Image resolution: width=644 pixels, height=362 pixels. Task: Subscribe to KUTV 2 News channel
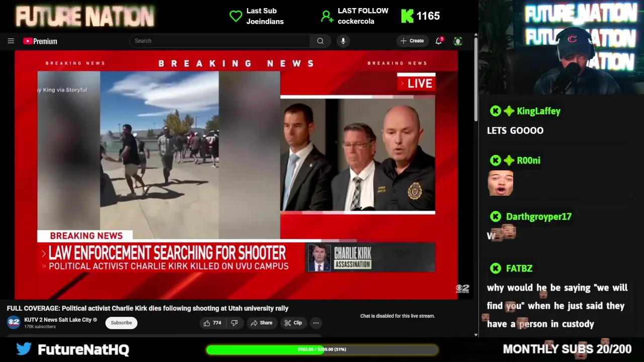point(121,323)
